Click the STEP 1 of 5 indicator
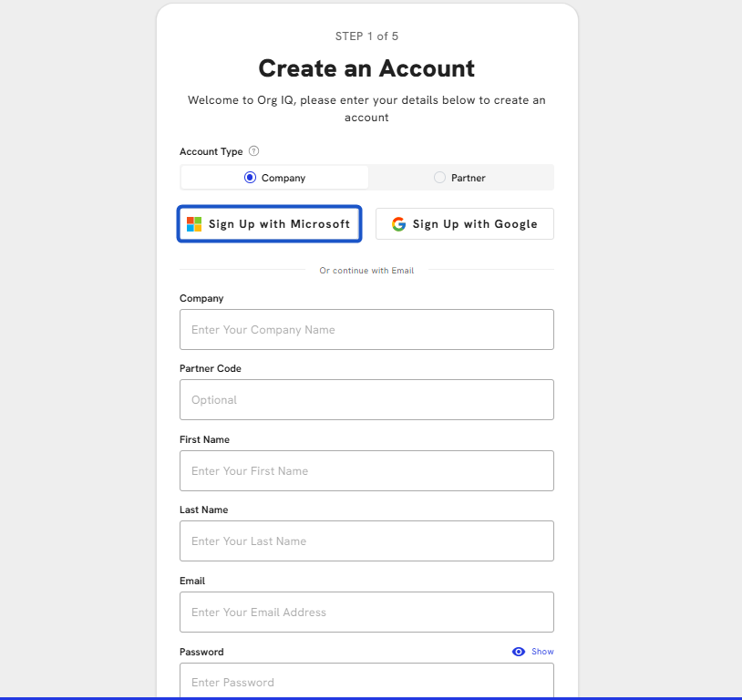Image resolution: width=742 pixels, height=700 pixels. pyautogui.click(x=366, y=36)
